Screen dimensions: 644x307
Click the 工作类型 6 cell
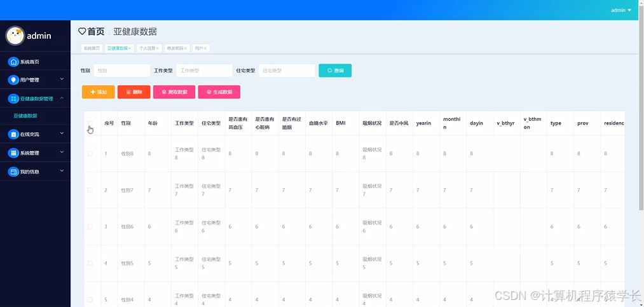184,226
